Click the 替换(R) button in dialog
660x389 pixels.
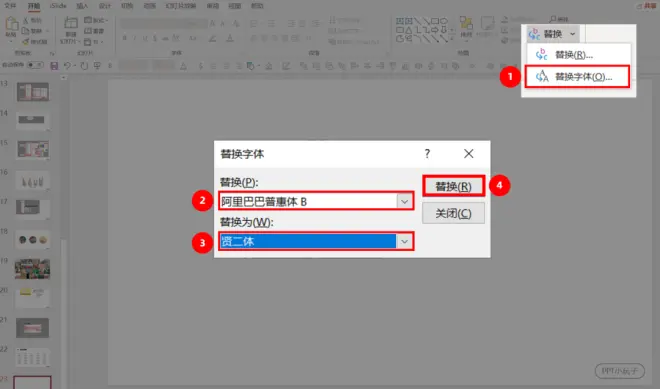(453, 187)
